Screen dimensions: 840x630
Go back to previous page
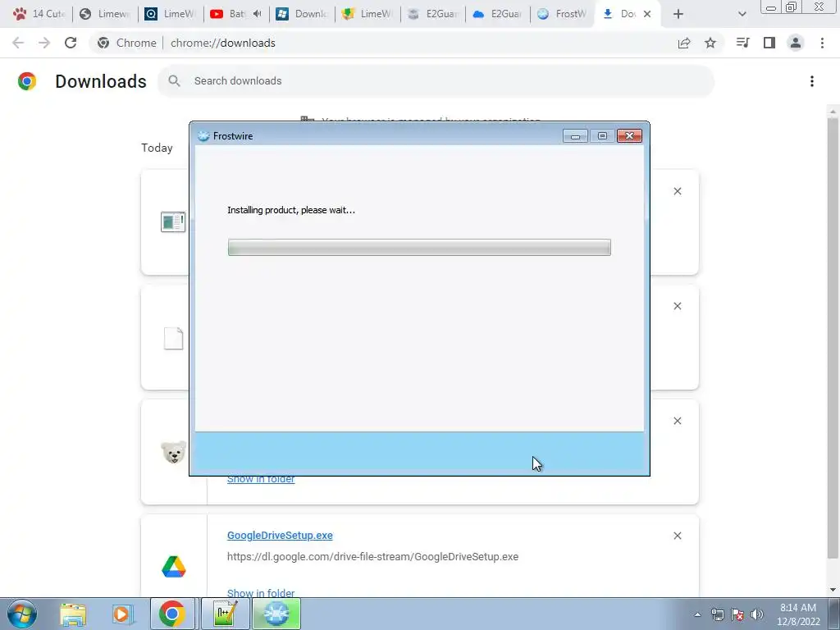tap(18, 43)
